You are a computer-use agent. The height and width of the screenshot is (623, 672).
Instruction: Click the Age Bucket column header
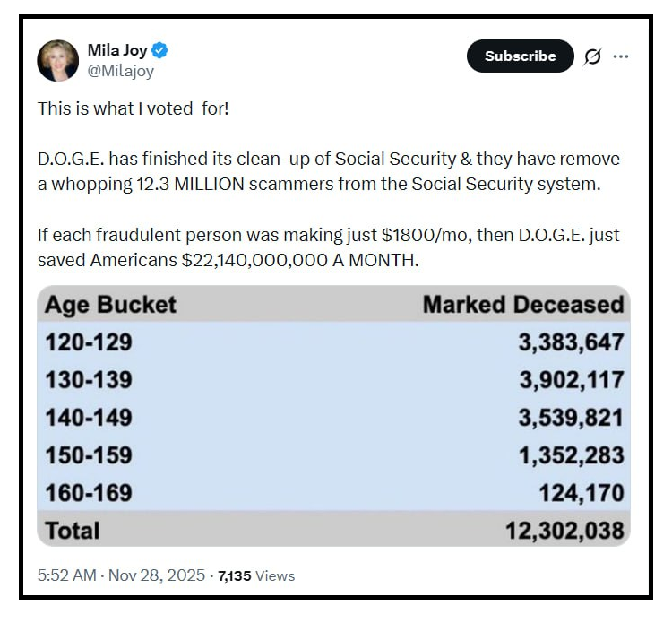point(111,305)
